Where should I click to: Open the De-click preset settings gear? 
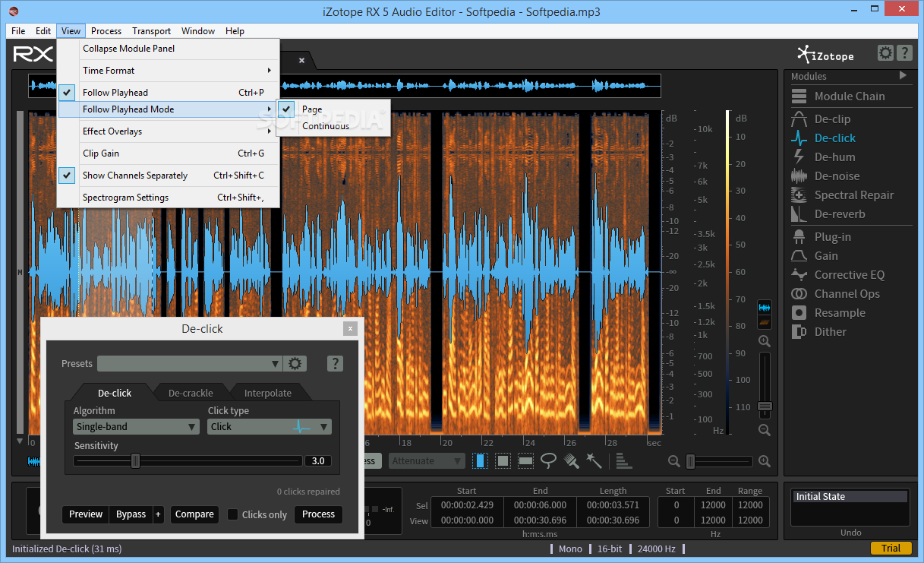click(295, 364)
